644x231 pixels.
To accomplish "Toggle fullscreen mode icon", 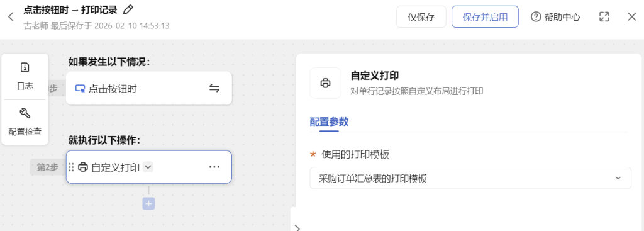I will (x=604, y=17).
